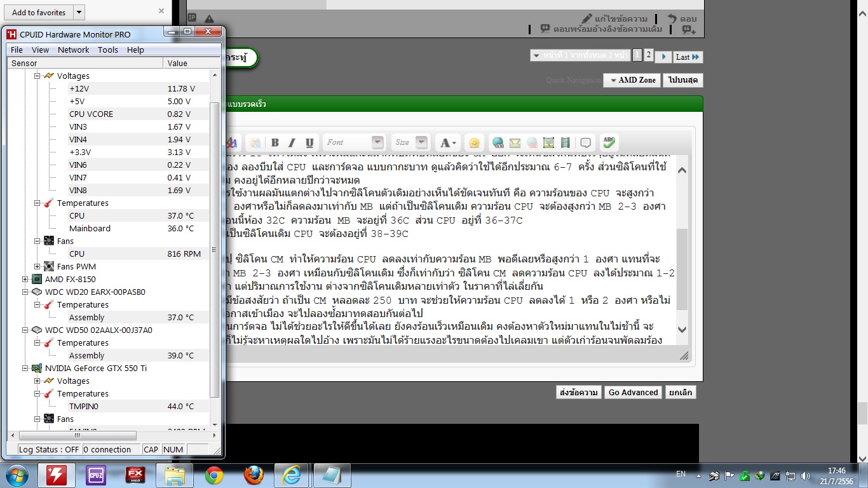Insert an image with the picture icon
The height and width of the screenshot is (488, 868).
(x=548, y=142)
